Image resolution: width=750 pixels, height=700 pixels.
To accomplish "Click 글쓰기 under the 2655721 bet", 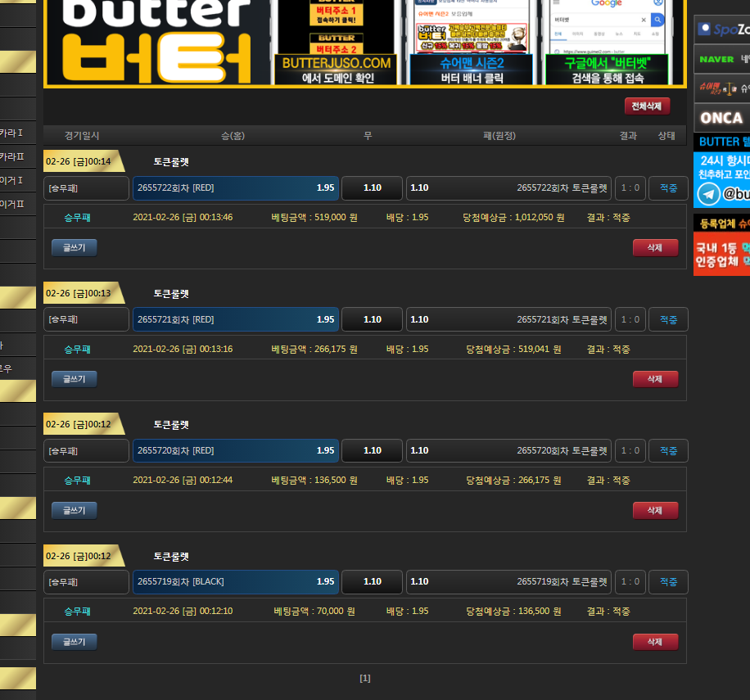I will click(x=75, y=379).
